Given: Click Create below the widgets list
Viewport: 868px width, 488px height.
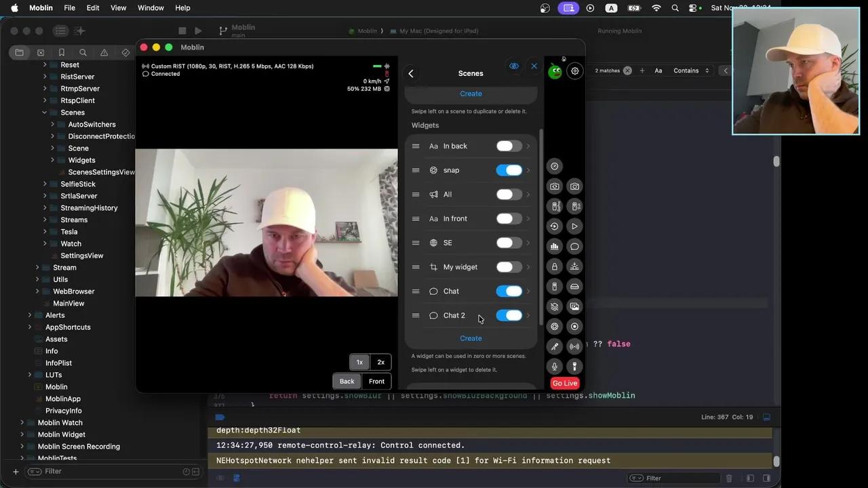Looking at the screenshot, I should [x=471, y=338].
